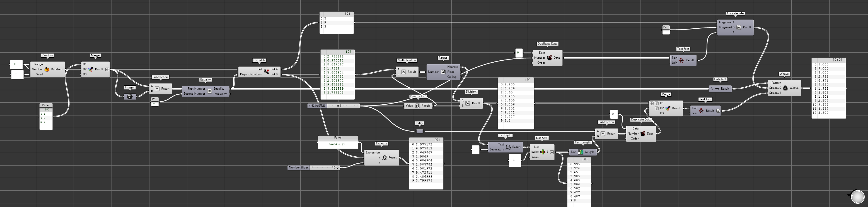The height and width of the screenshot is (207, 868).
Task: Click the Separators input on Text Split
Action: (496, 149)
